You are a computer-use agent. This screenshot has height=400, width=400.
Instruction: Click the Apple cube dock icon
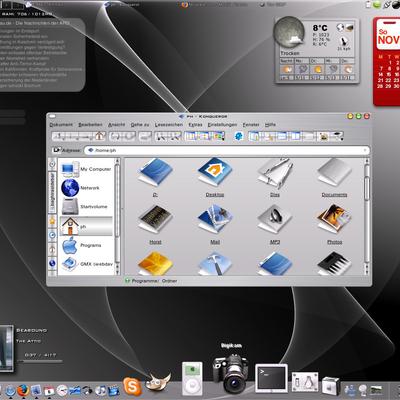point(331,386)
